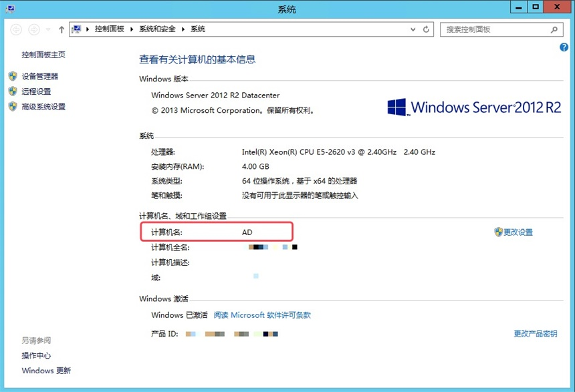Viewport: 575px width, 392px height.
Task: Click the system icon in the title bar
Action: (10, 9)
